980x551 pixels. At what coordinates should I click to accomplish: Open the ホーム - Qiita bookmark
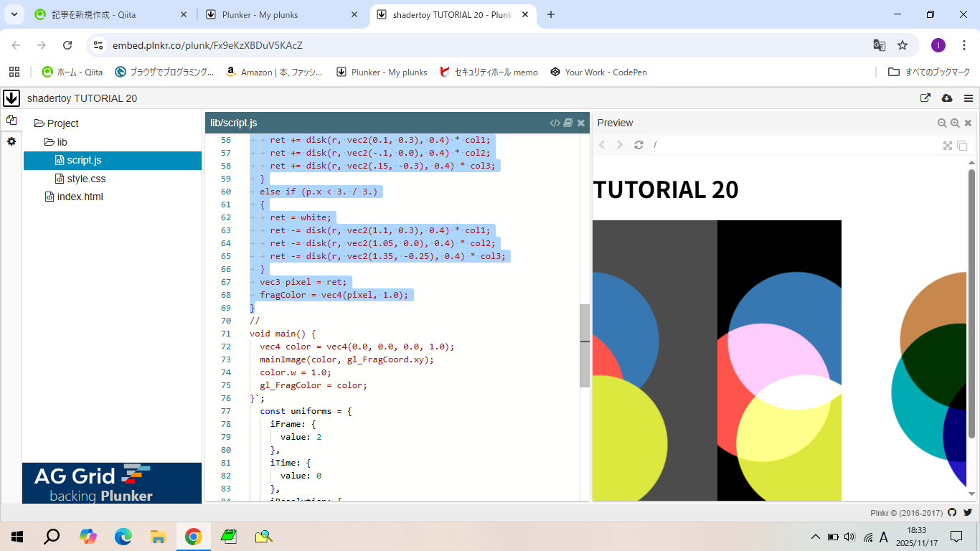coord(72,72)
